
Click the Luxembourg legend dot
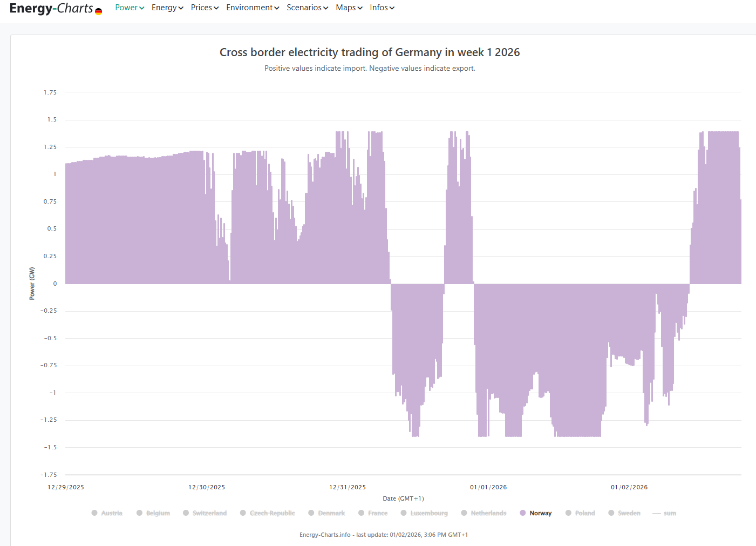pos(404,513)
